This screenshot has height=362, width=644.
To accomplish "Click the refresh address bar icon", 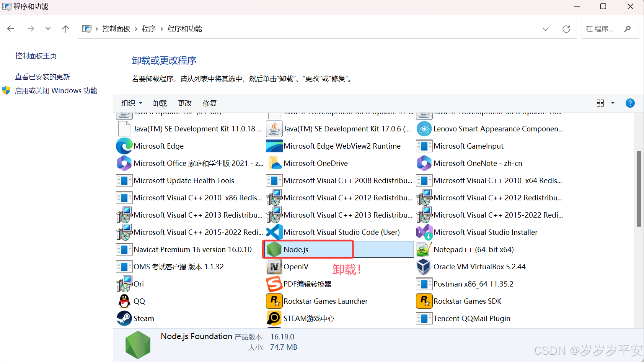I will click(566, 29).
